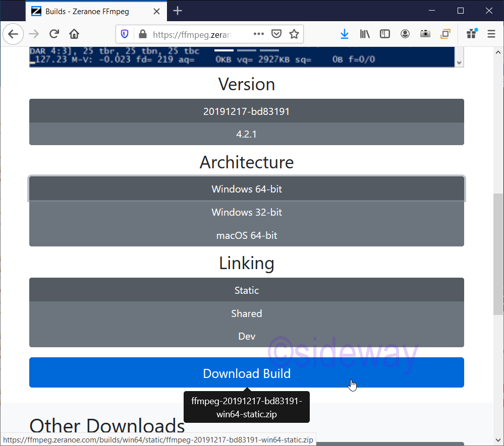504x446 pixels.
Task: Choose macOS 64-bit architecture
Action: coord(246,235)
